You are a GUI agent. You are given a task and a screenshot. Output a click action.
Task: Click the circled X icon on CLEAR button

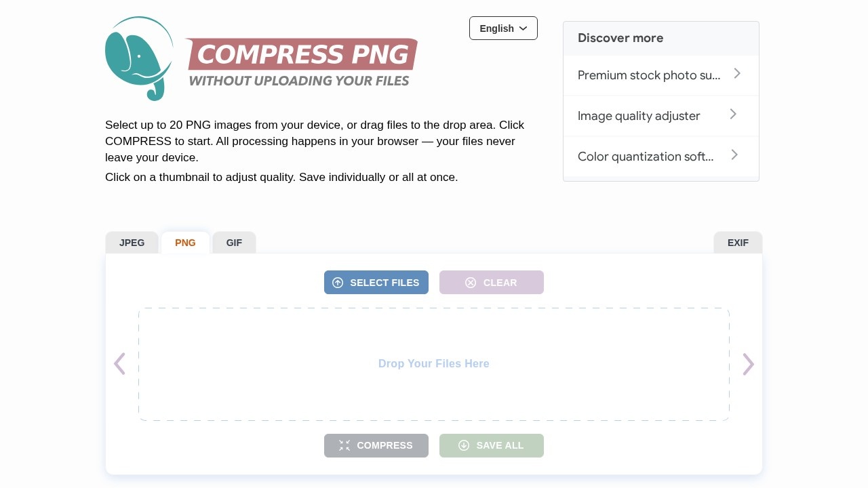tap(471, 283)
